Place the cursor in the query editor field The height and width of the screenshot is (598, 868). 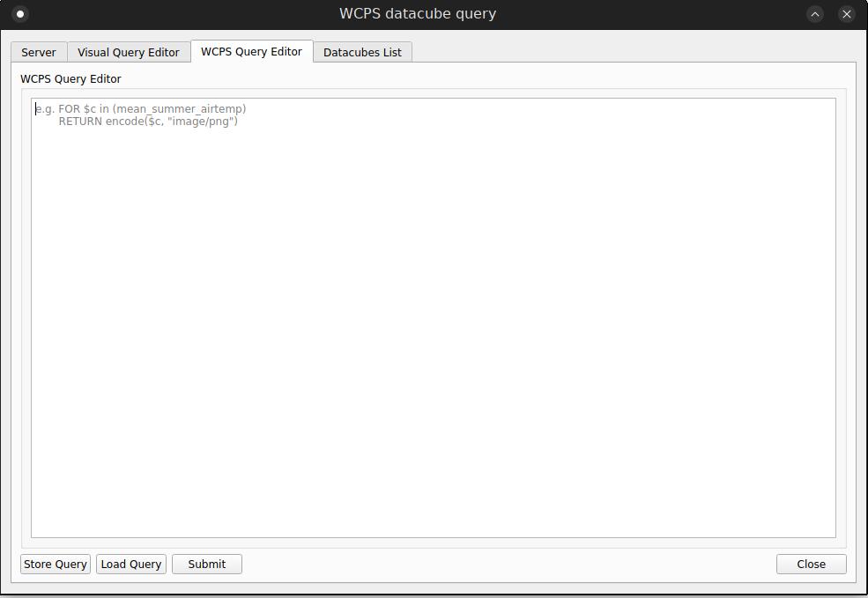(432, 317)
